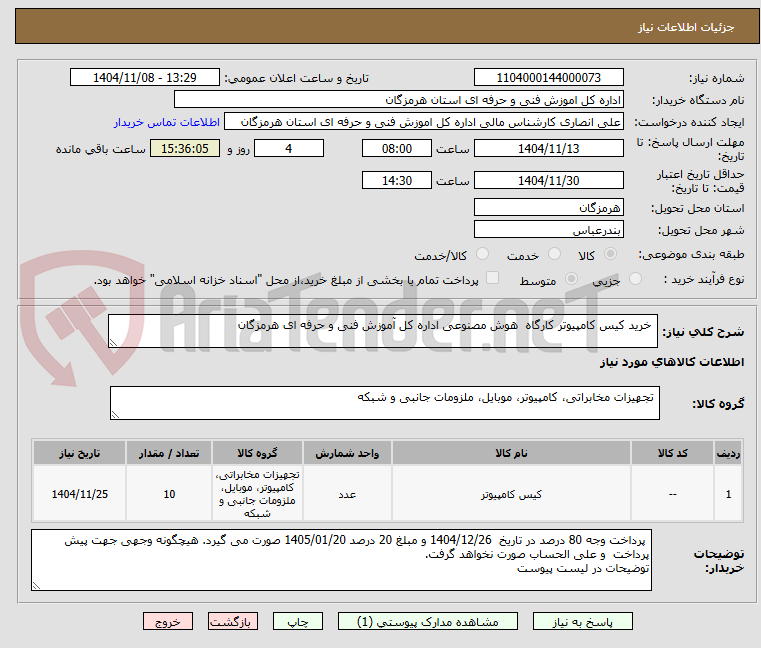Click the delivery city field بندرعباس
The width and height of the screenshot is (761, 648).
coord(548,230)
